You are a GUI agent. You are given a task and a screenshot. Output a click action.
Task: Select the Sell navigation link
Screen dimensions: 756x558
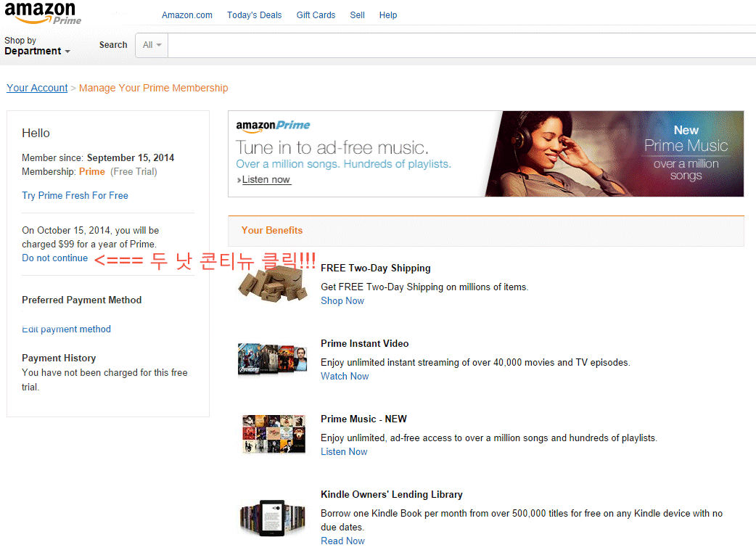tap(357, 15)
